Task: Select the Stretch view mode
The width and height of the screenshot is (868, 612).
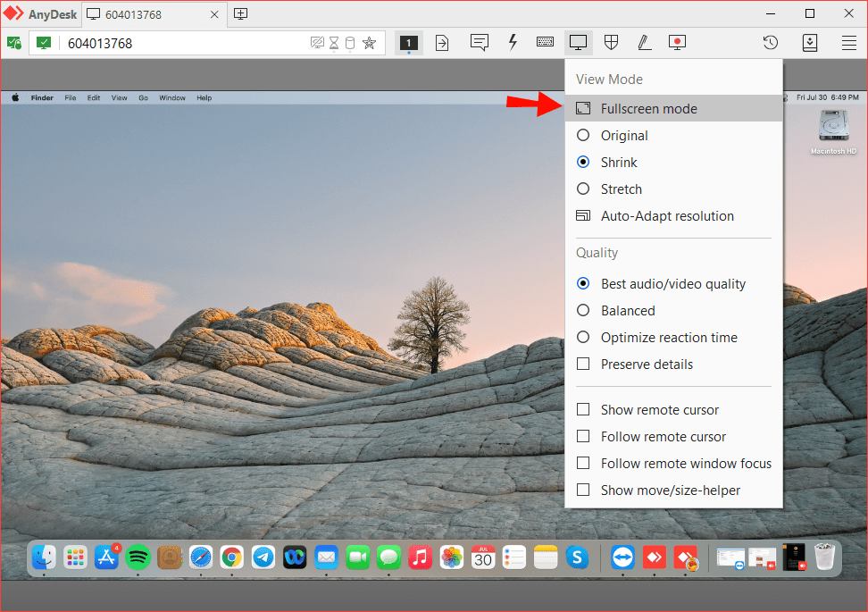Action: [583, 189]
